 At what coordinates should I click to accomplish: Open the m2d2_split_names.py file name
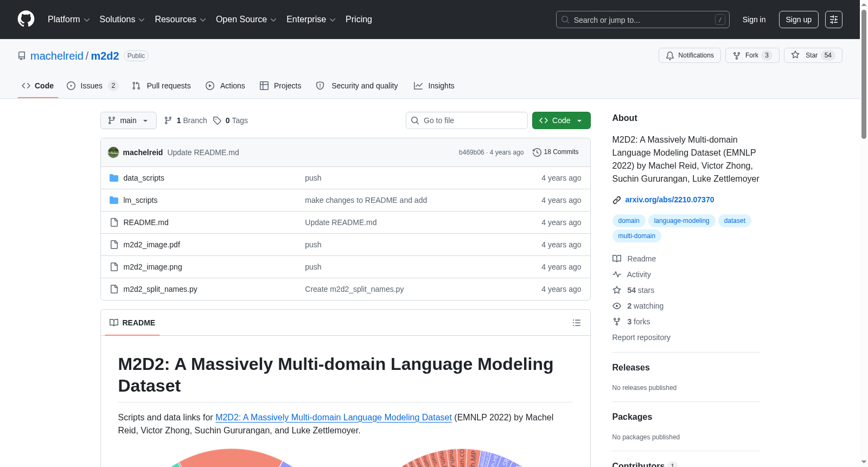(x=161, y=289)
